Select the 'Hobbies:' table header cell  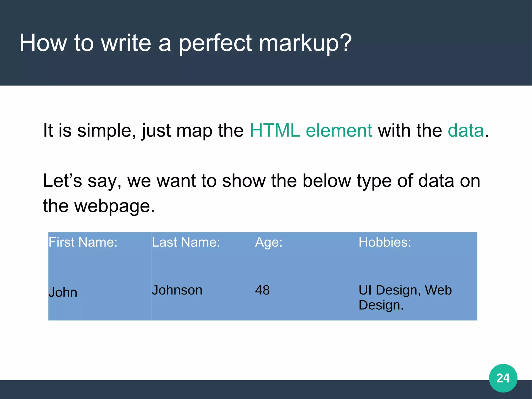(418, 257)
